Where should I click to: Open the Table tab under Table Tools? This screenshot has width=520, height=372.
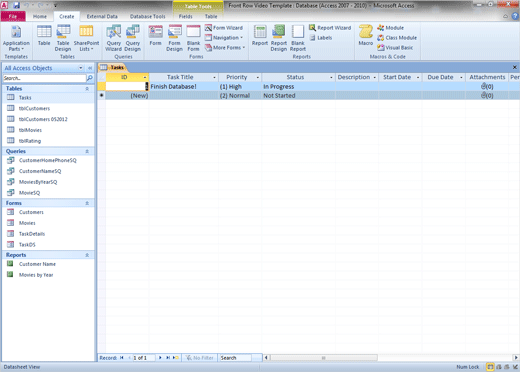tap(211, 16)
